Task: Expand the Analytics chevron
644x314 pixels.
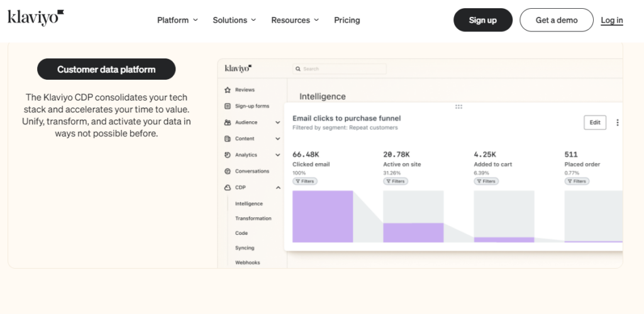Action: coord(277,155)
